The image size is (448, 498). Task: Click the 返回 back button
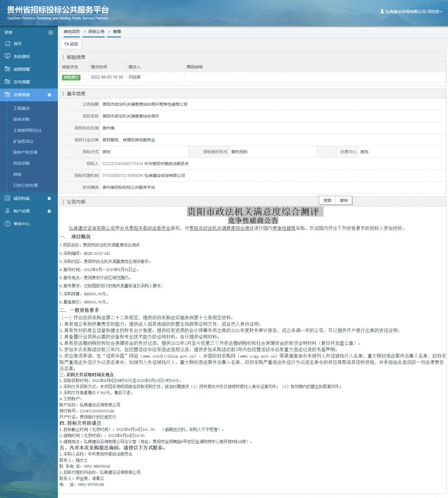coord(71,44)
